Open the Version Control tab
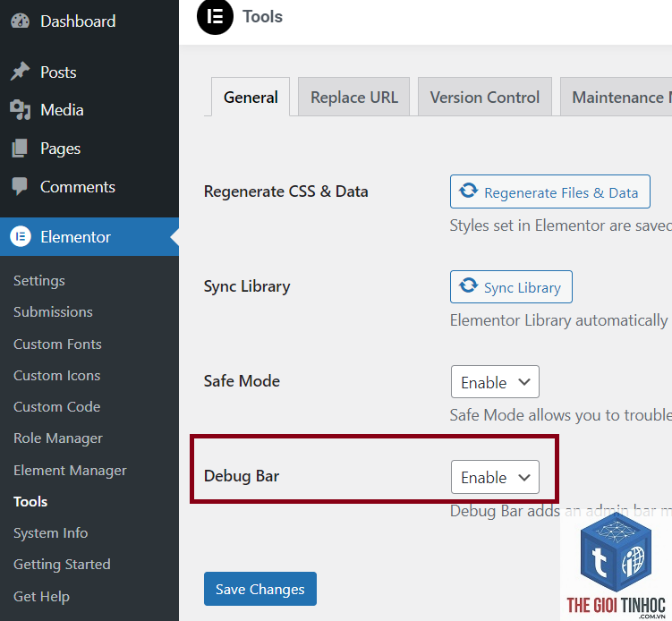This screenshot has width=672, height=621. [x=485, y=97]
